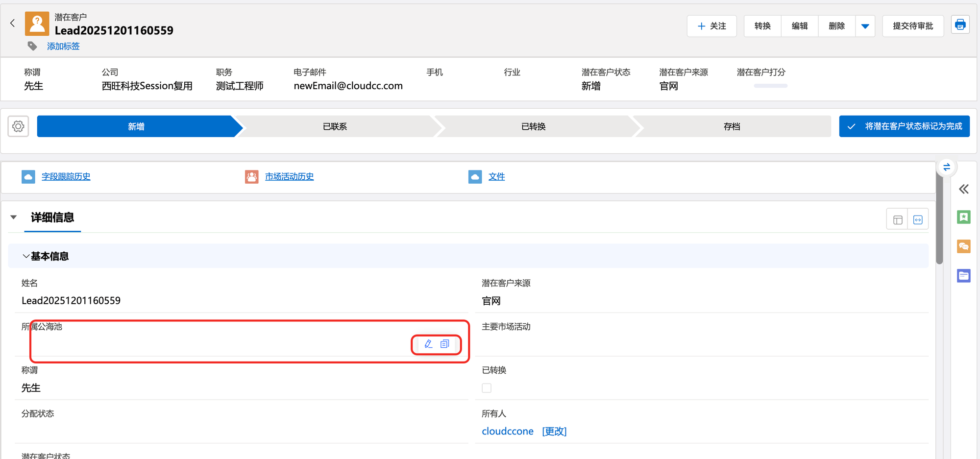The width and height of the screenshot is (980, 459).
Task: Open the purple card sidebar icon
Action: point(963,276)
